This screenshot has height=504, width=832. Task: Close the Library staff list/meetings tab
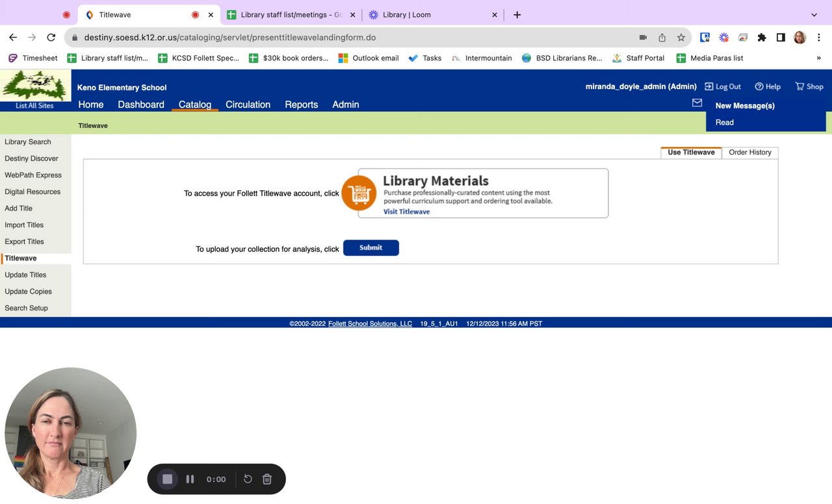352,15
